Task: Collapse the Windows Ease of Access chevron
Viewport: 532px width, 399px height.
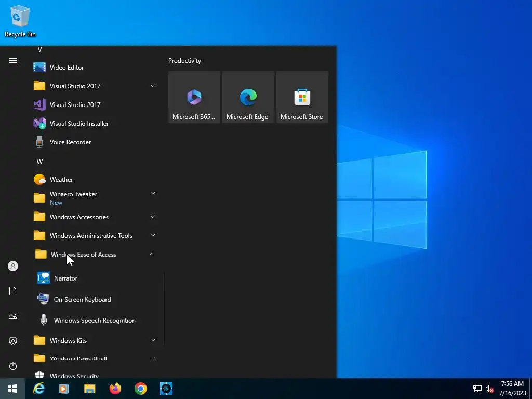Action: pos(152,254)
